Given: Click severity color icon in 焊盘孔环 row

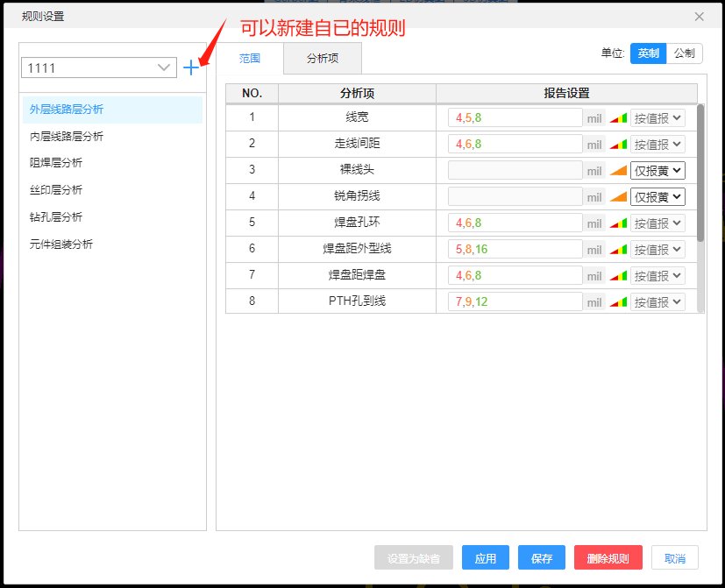Looking at the screenshot, I should point(619,223).
